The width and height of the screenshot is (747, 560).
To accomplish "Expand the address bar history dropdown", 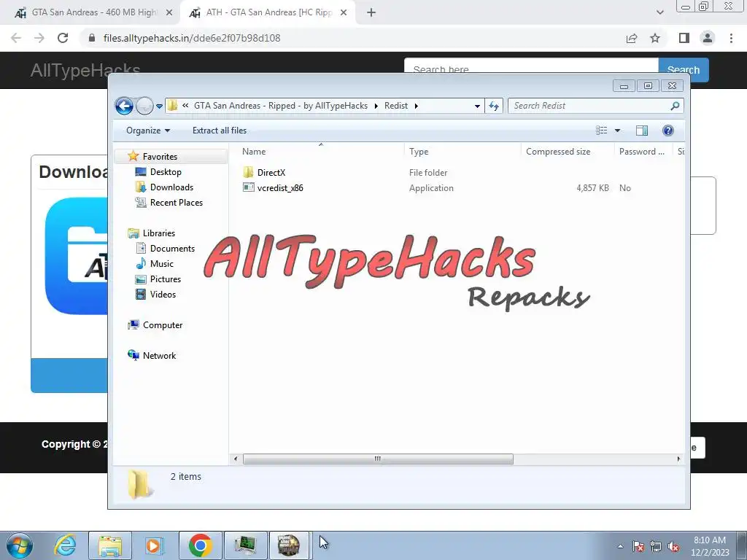I will (477, 106).
